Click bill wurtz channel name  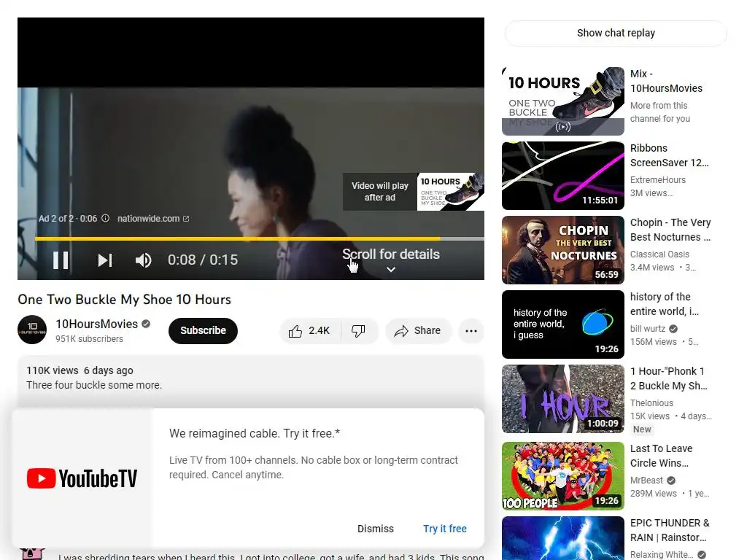(648, 329)
